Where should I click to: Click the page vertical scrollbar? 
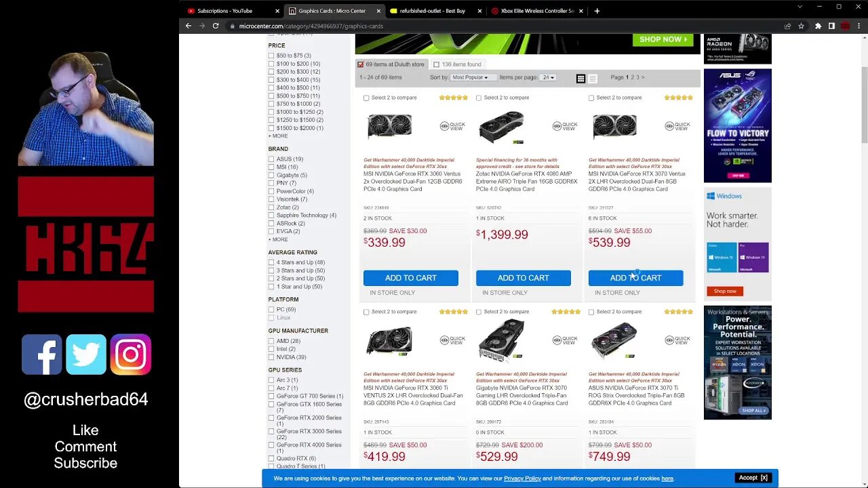point(864,105)
